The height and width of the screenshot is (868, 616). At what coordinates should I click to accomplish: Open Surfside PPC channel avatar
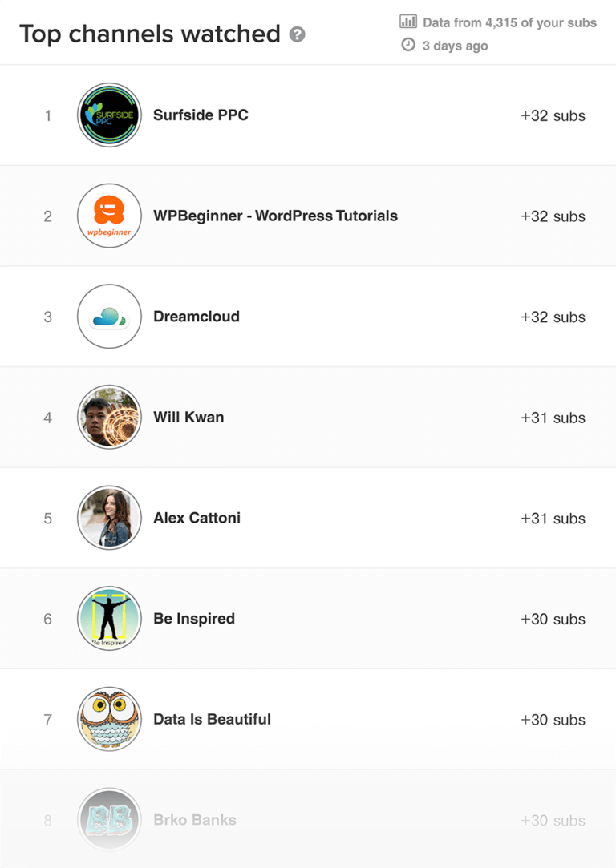pos(109,115)
